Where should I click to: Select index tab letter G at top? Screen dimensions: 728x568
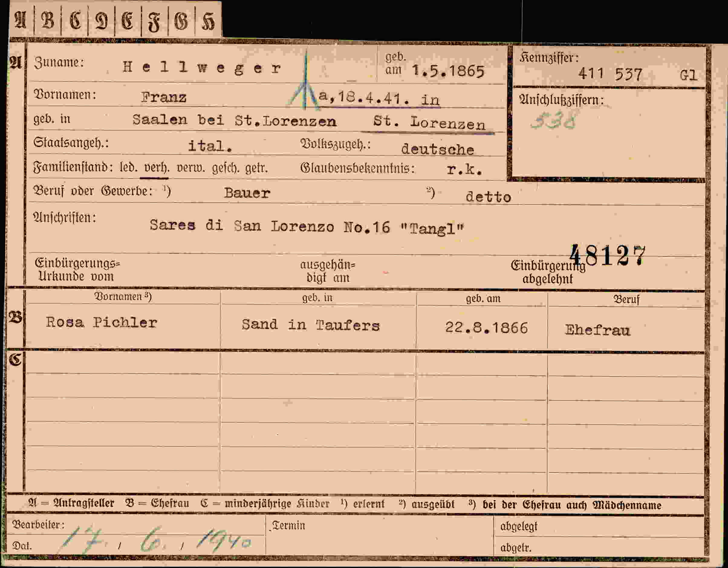point(181,21)
